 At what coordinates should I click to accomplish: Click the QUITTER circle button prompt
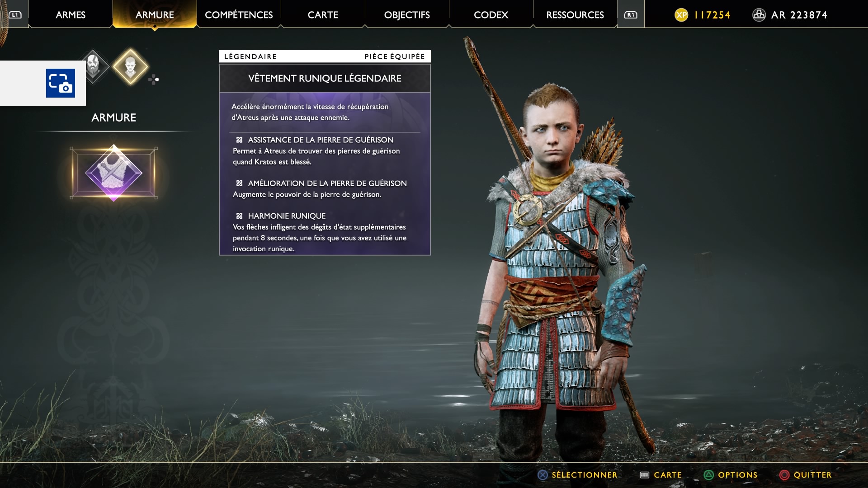806,475
